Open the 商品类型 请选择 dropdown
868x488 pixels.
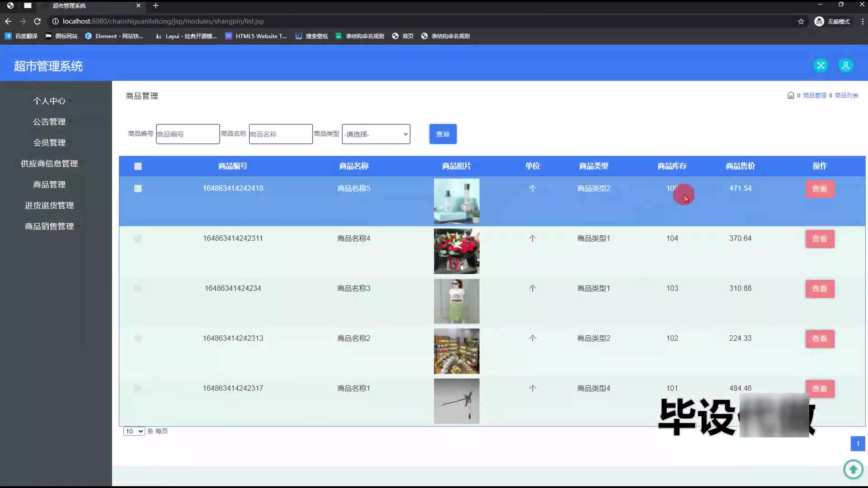pyautogui.click(x=376, y=134)
